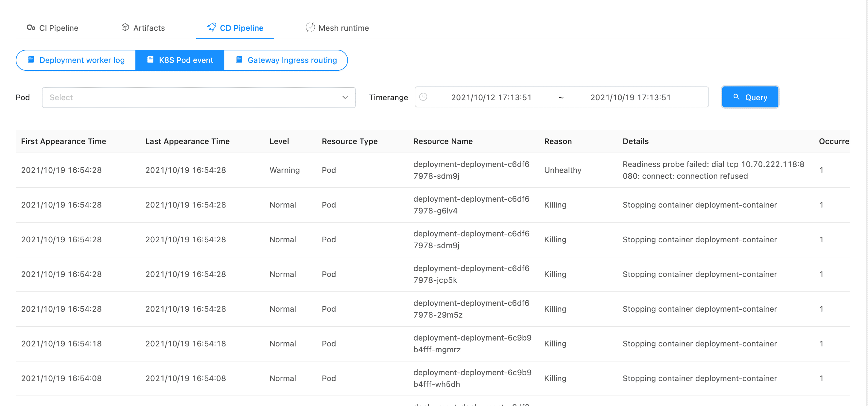Click the magnifier icon on Query button
Screen dimensions: 868x406
[x=736, y=97]
